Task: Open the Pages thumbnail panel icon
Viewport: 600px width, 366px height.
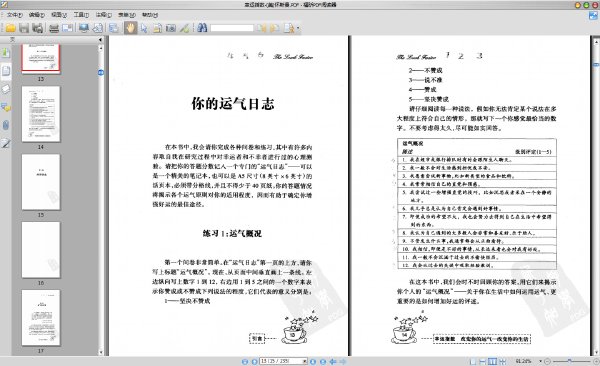Action: [x=6, y=71]
